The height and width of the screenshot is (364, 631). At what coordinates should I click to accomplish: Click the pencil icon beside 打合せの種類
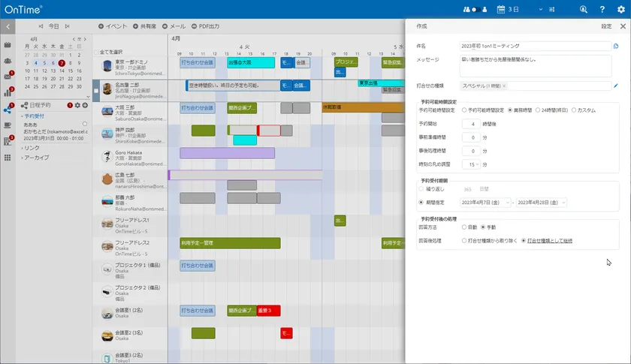point(616,86)
